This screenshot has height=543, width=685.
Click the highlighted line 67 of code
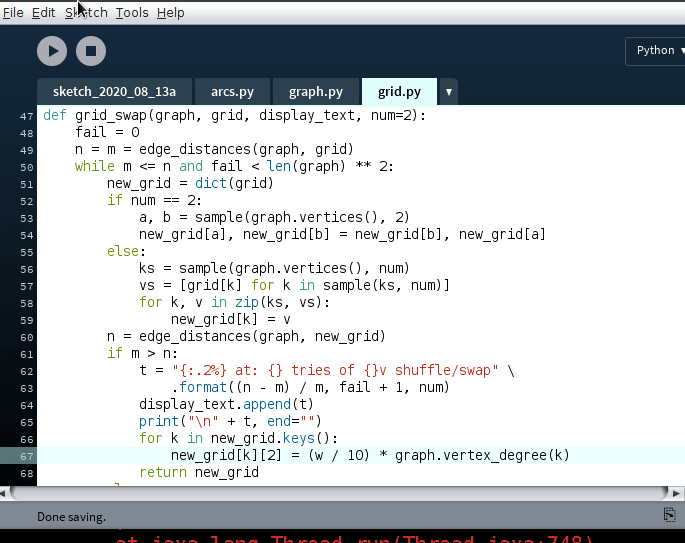[x=370, y=455]
